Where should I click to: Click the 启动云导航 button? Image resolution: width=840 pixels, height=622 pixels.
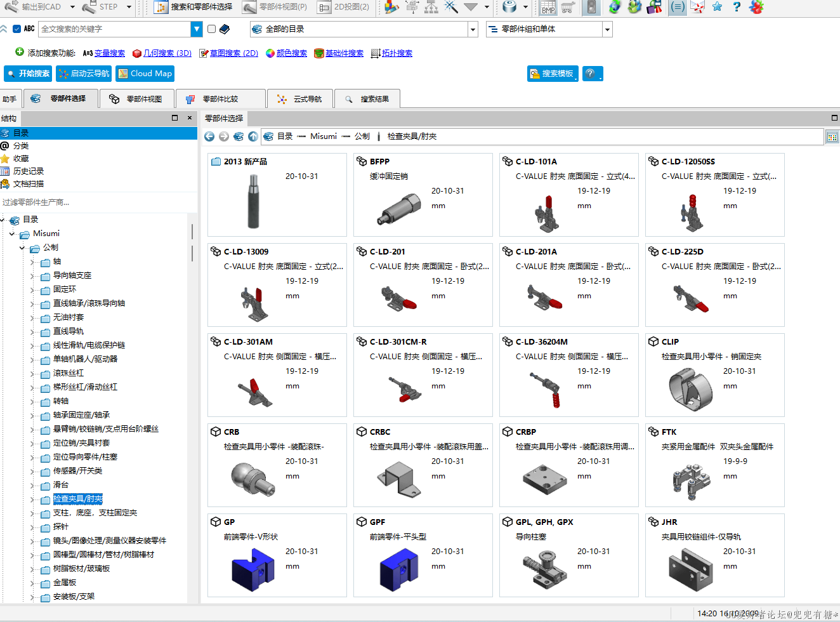tap(84, 74)
